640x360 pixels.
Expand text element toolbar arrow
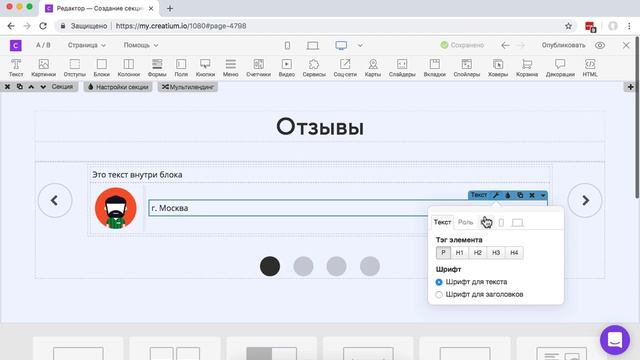click(543, 195)
